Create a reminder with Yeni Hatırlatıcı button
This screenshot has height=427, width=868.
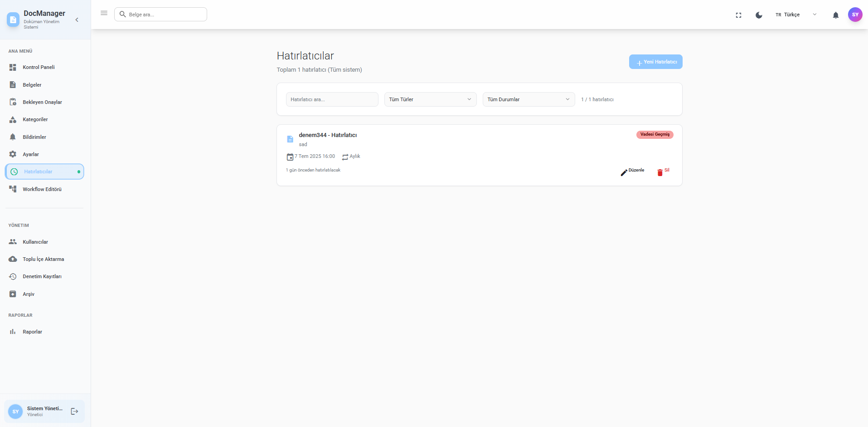655,62
